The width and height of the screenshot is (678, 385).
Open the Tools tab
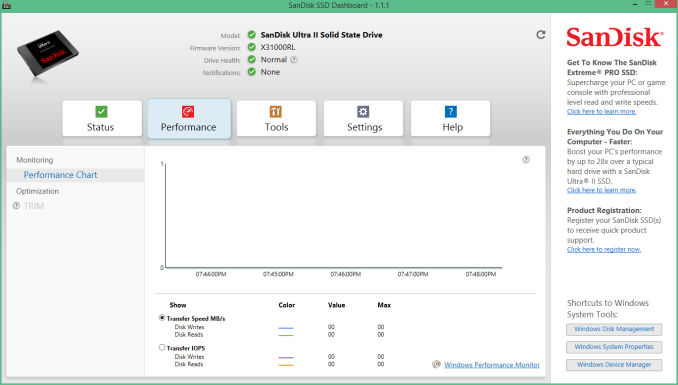tap(276, 119)
